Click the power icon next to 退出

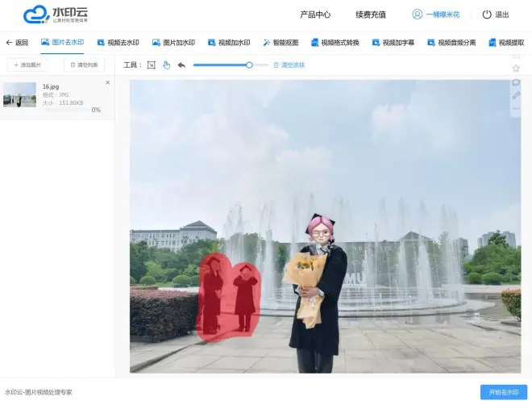click(487, 15)
